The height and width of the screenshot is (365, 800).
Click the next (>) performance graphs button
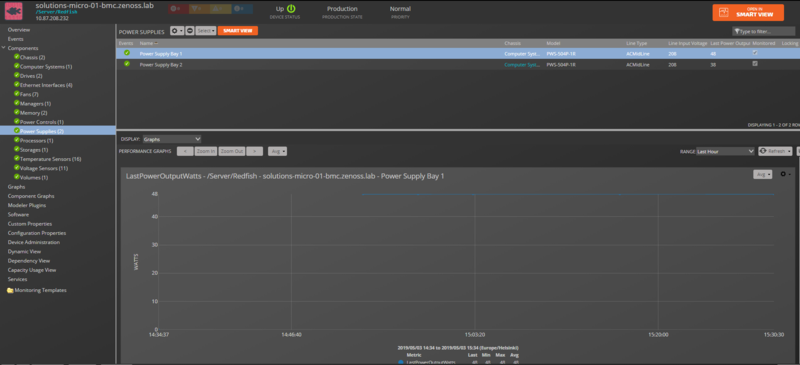tap(255, 151)
